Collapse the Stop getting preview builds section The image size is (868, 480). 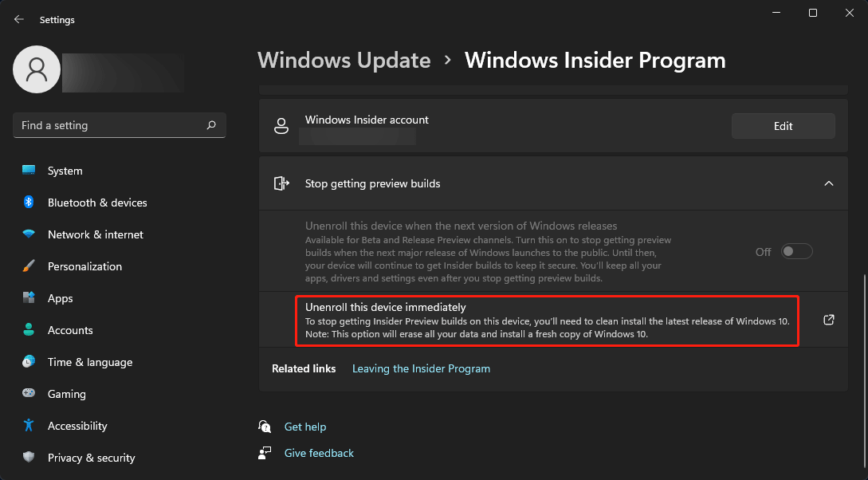(829, 183)
